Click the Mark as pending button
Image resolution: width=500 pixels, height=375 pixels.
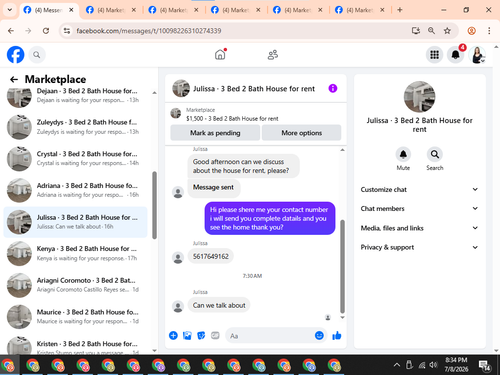[x=215, y=133]
